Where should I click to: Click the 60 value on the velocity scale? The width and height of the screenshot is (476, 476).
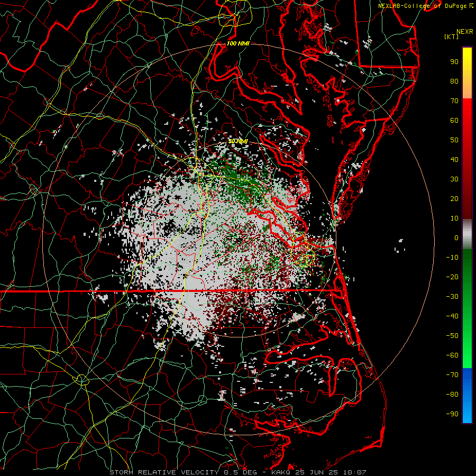454,121
